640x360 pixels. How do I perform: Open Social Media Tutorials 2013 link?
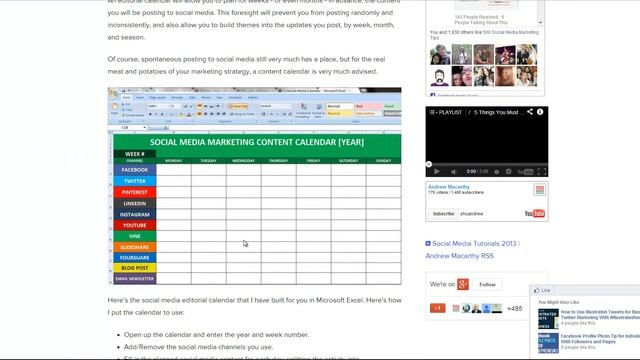474,243
